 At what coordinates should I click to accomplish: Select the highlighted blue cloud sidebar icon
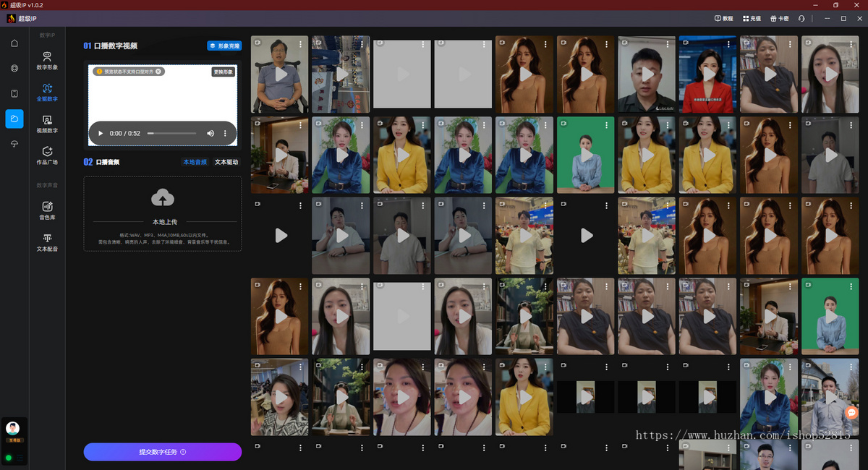point(14,119)
